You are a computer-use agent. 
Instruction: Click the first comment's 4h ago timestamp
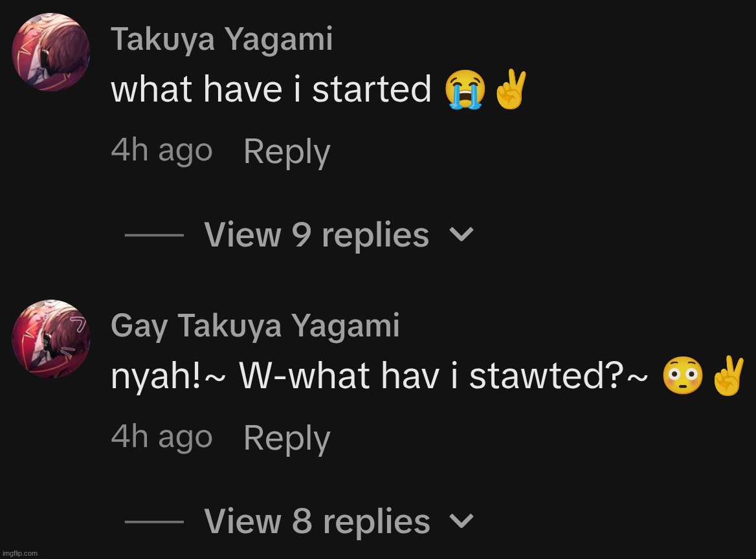click(162, 151)
